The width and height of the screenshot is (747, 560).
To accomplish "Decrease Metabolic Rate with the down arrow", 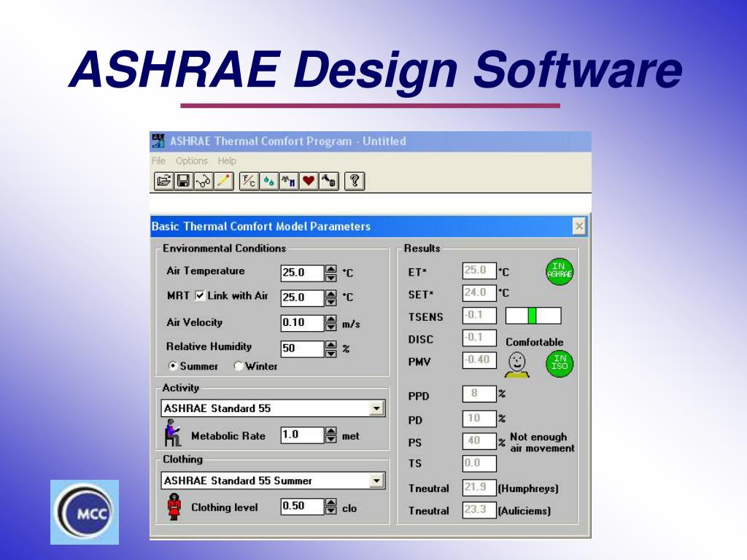I will pyautogui.click(x=330, y=439).
